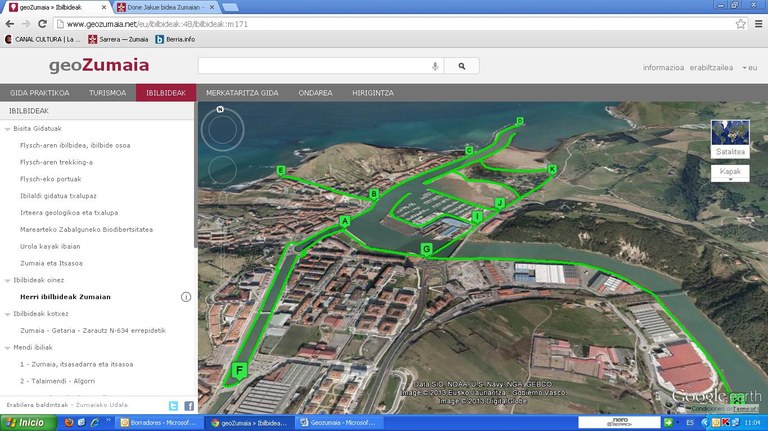
Task: Open Flysch-aren ibilbidea, ibilbide osoa
Action: (x=75, y=145)
